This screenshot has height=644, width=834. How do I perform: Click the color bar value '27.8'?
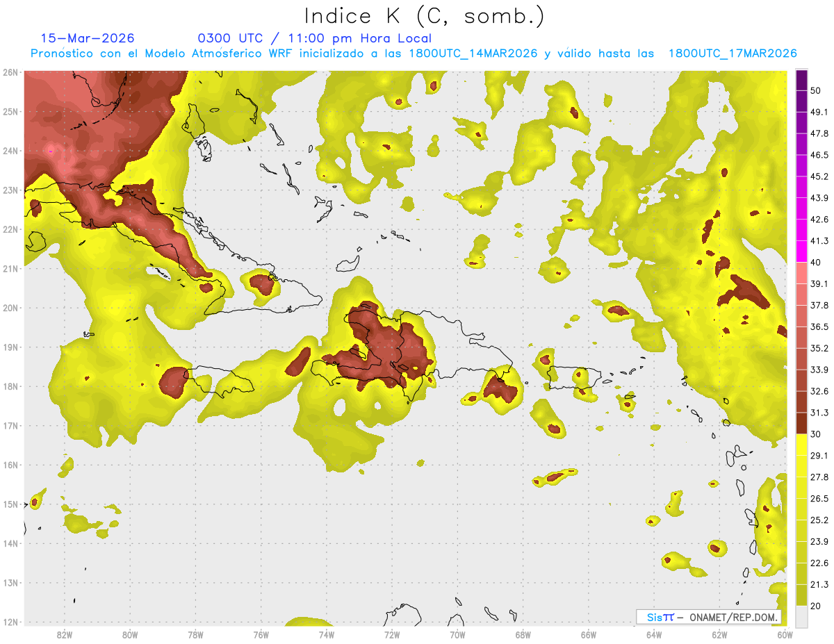pyautogui.click(x=819, y=477)
